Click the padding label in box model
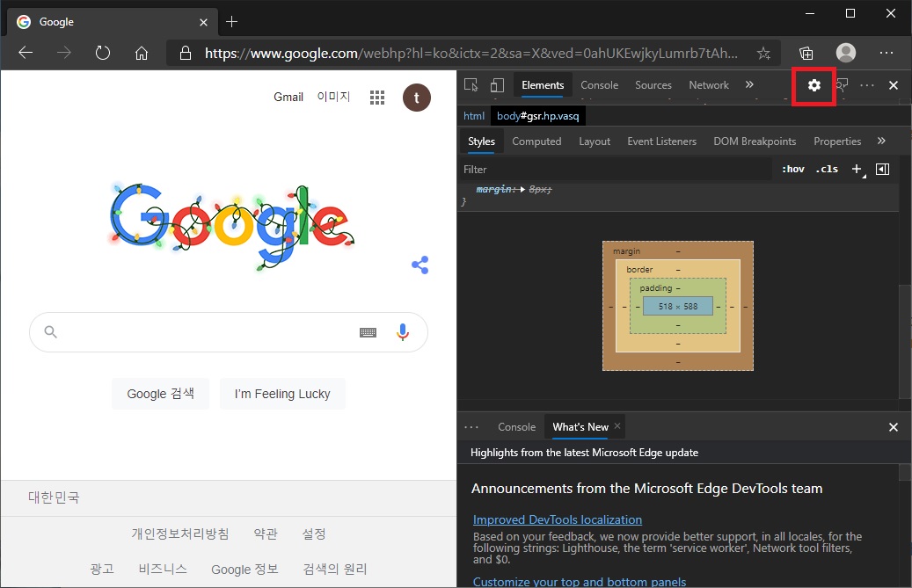The width and height of the screenshot is (912, 588). point(655,288)
